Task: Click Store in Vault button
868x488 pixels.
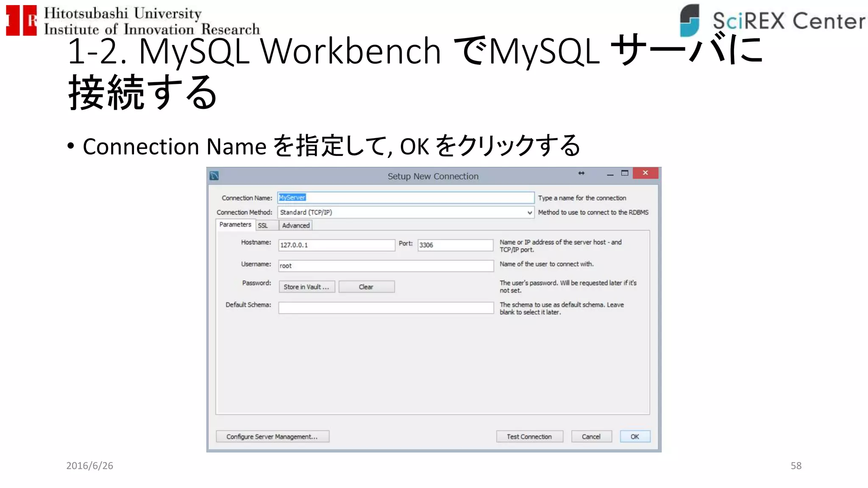Action: tap(307, 287)
